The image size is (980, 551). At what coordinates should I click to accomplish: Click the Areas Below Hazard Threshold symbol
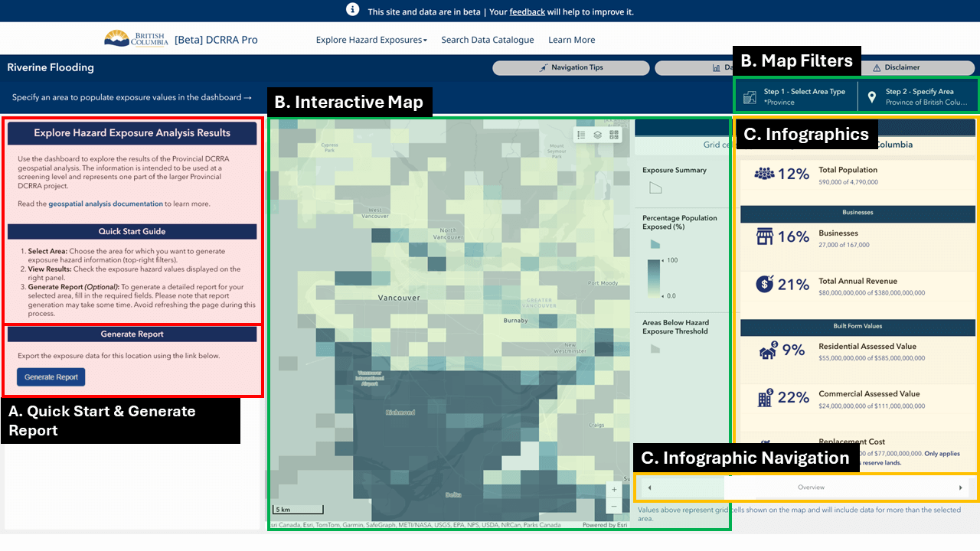coord(655,348)
